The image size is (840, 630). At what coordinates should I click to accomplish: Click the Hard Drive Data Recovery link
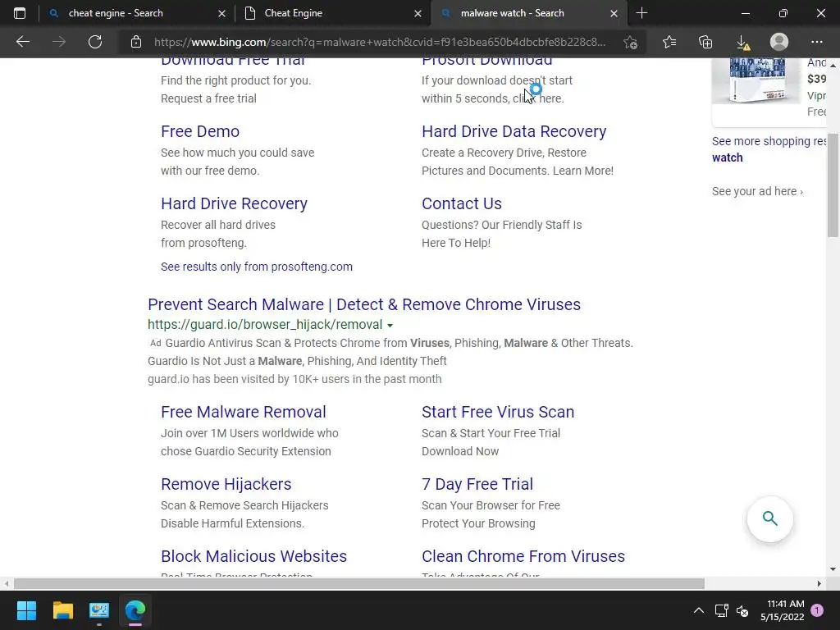click(x=514, y=131)
